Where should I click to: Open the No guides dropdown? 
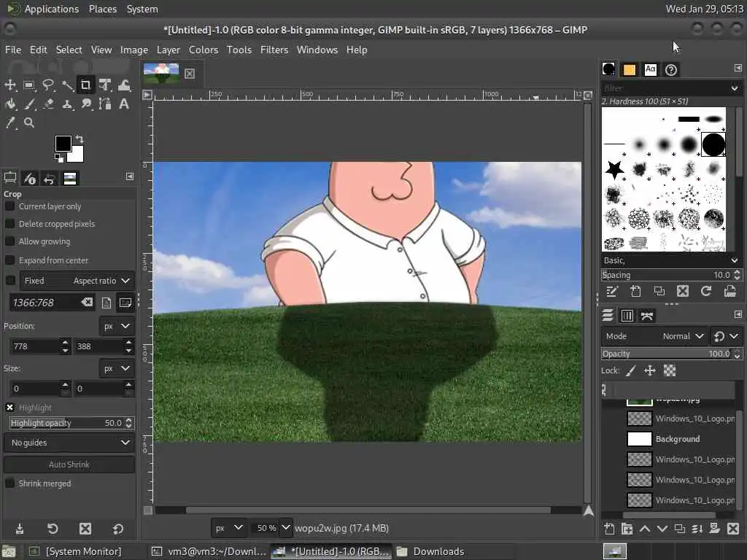click(x=69, y=443)
